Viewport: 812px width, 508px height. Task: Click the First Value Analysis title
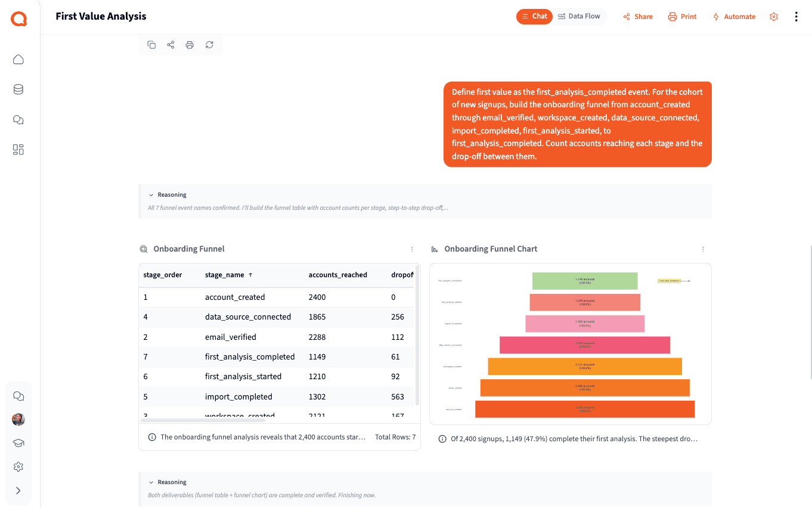tap(101, 17)
